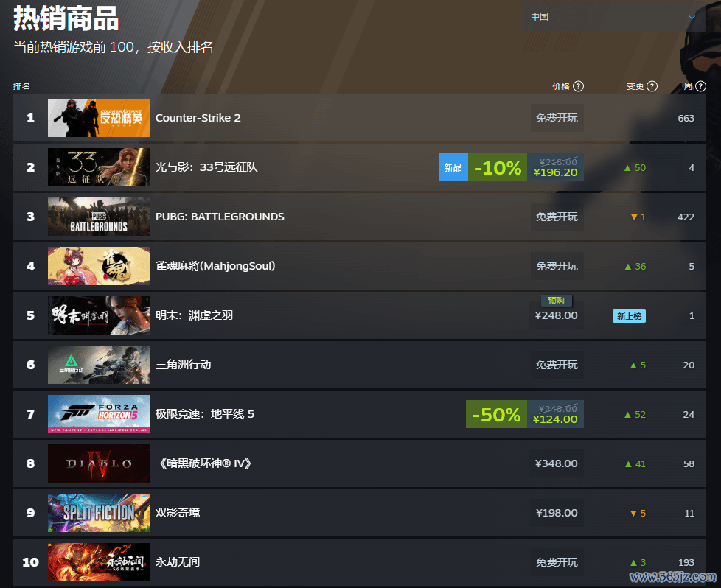Click the 光与影：33号远征队 title
721x588 pixels.
tap(206, 167)
